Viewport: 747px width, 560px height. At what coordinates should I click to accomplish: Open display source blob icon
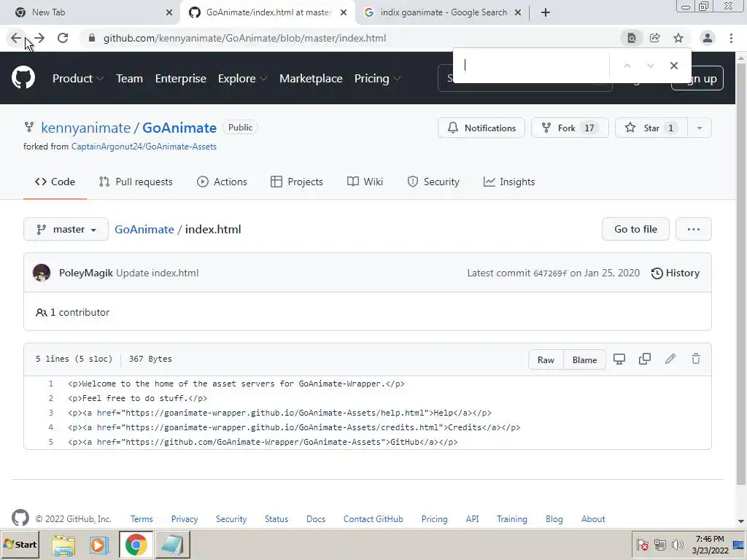click(619, 359)
